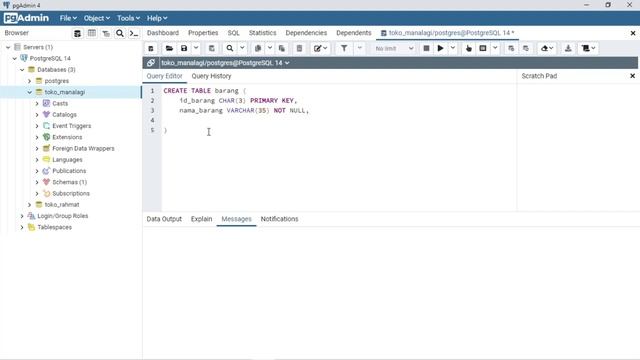Image resolution: width=640 pixels, height=360 pixels.
Task: Open Search Objects magnifier in Browser panel
Action: coord(120,33)
